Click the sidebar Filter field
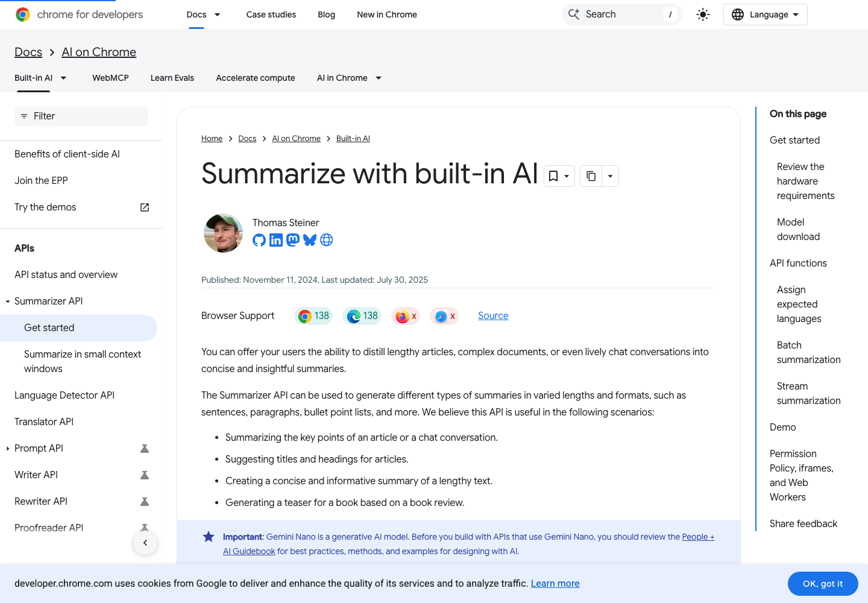This screenshot has width=868, height=603. (x=81, y=116)
